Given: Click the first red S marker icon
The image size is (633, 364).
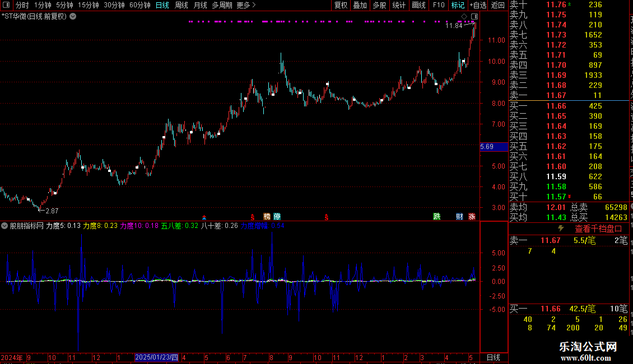Looking at the screenshot, I should tap(252, 217).
